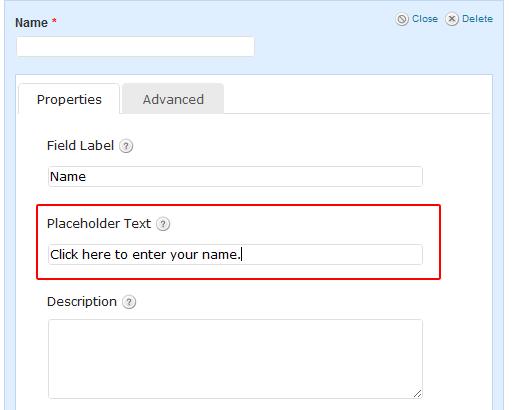Image resolution: width=520 pixels, height=410 pixels.
Task: Switch to the Advanced tab
Action: pos(173,99)
